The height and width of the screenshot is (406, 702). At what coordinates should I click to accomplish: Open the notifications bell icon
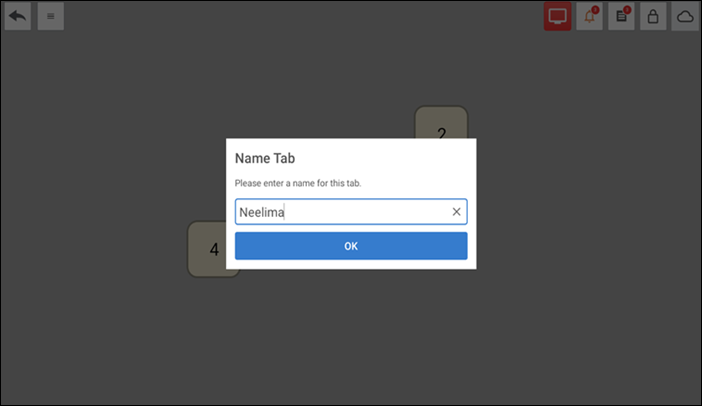pos(589,17)
